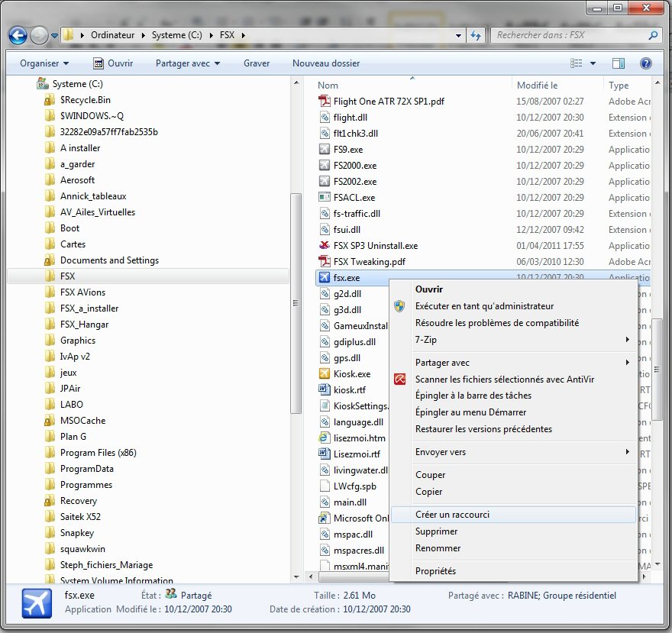Sort files by the Nom column header
This screenshot has height=633, width=672.
[328, 86]
